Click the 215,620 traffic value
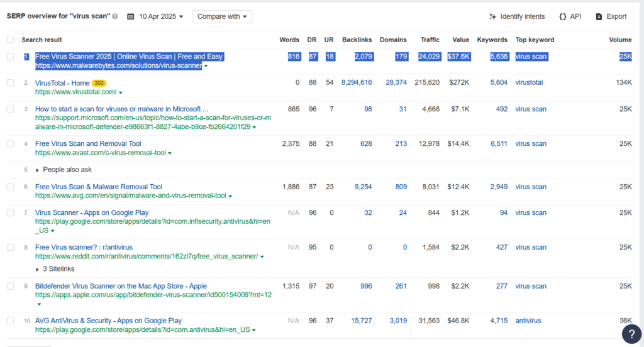 click(x=427, y=82)
